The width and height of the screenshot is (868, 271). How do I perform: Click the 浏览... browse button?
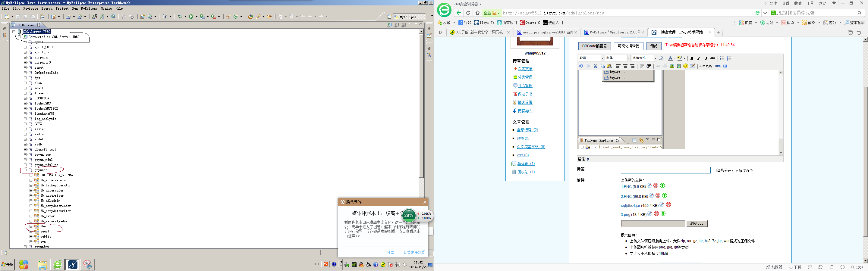(697, 223)
